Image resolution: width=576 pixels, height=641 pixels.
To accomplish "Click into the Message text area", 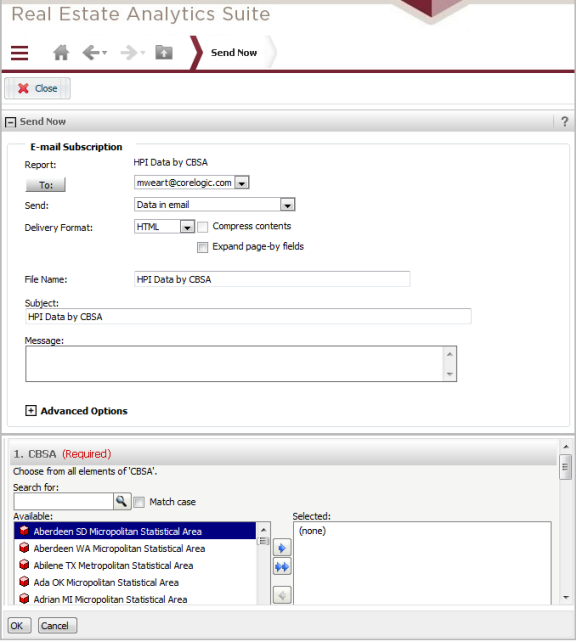I will pos(235,364).
